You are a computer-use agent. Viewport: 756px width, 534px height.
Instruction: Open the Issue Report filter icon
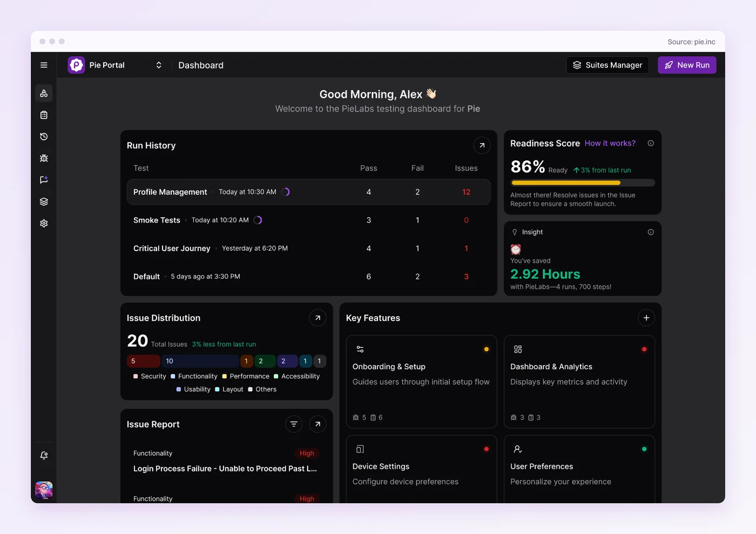point(294,424)
